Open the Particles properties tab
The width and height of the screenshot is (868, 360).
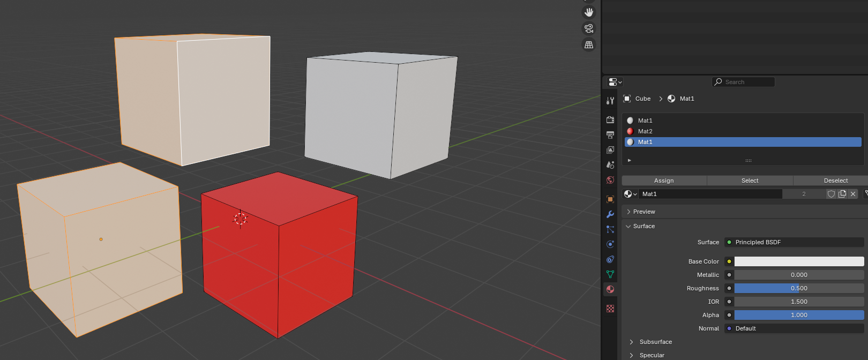tap(610, 229)
